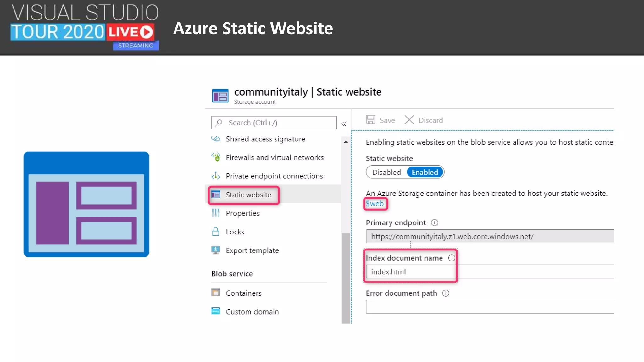Image resolution: width=644 pixels, height=362 pixels.
Task: Click the Discard button label
Action: pyautogui.click(x=430, y=120)
